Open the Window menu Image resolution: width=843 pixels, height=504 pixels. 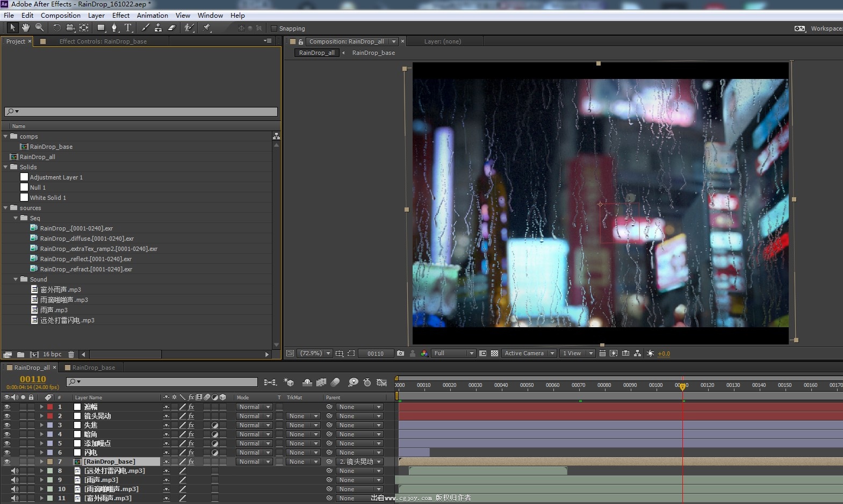(x=210, y=16)
